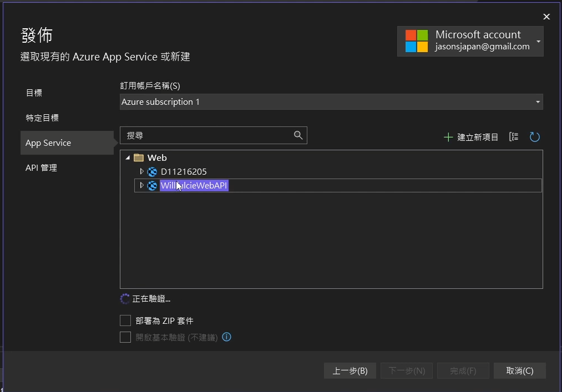
Task: Click the Web folder icon
Action: pos(139,157)
